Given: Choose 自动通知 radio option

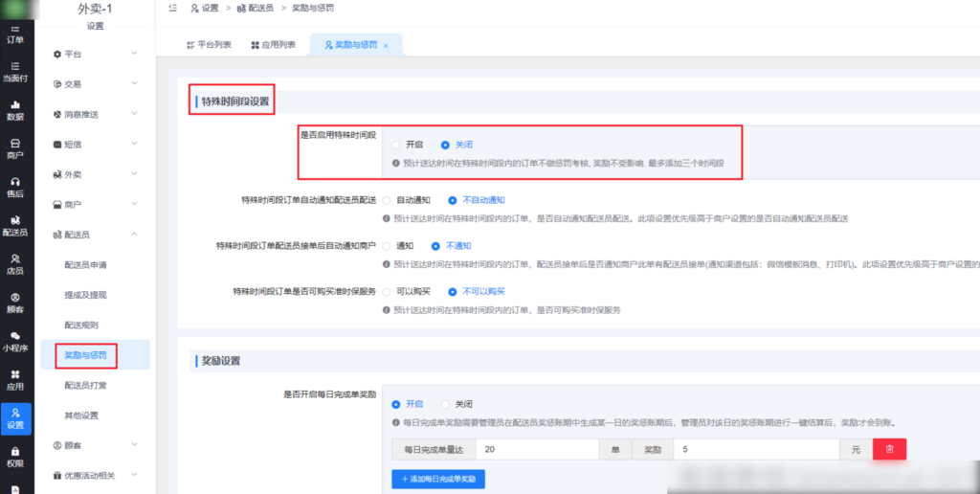Looking at the screenshot, I should pos(407,201).
